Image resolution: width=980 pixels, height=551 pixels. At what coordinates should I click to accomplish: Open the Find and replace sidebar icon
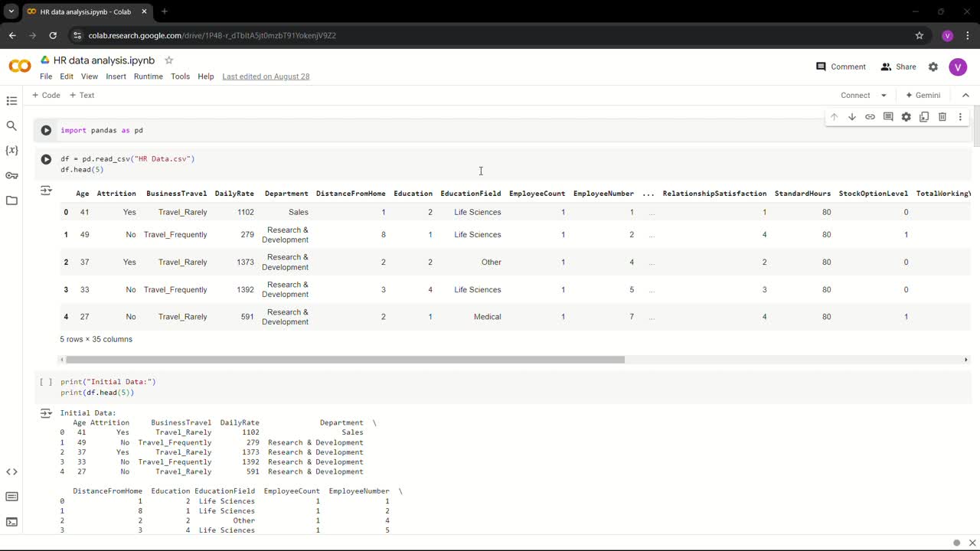point(11,126)
